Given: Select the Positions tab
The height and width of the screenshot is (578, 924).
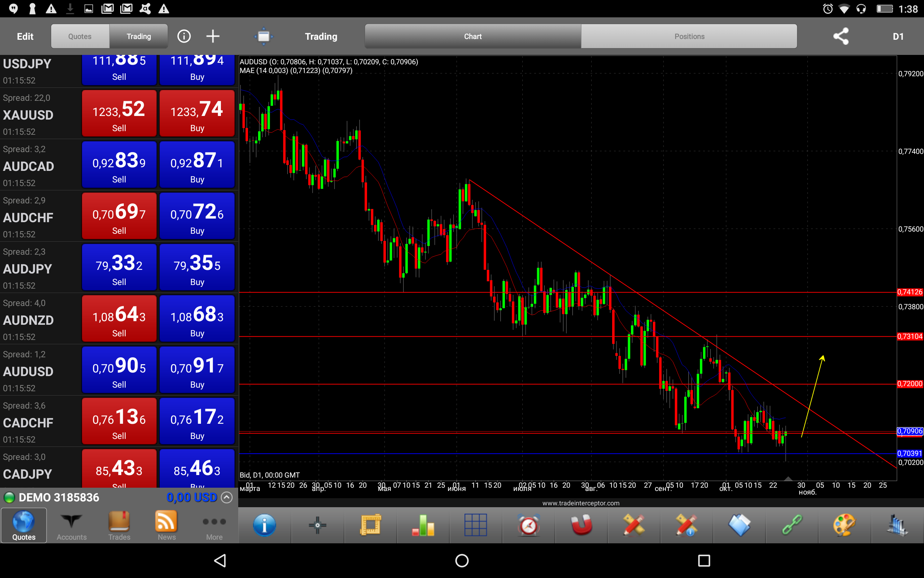Looking at the screenshot, I should tap(689, 36).
